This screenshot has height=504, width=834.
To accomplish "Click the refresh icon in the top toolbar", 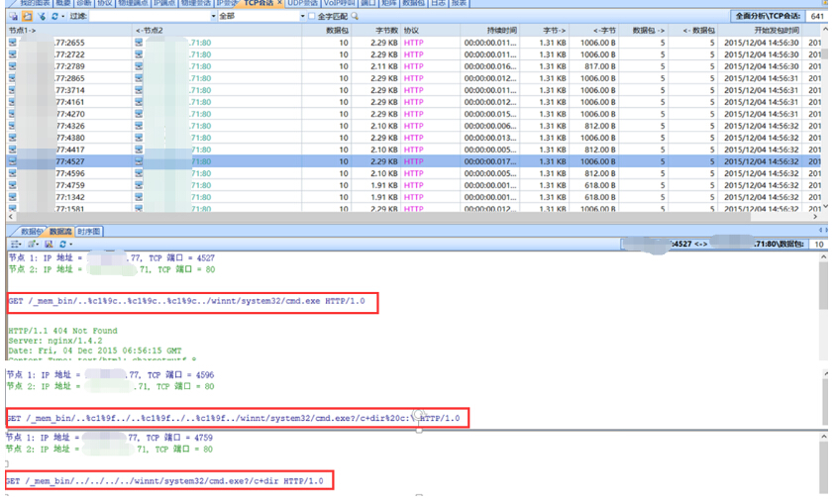I will [53, 17].
